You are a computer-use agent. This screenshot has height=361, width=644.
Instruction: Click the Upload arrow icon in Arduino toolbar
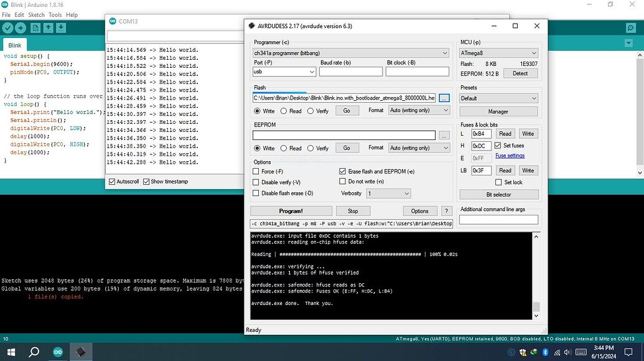[21, 27]
